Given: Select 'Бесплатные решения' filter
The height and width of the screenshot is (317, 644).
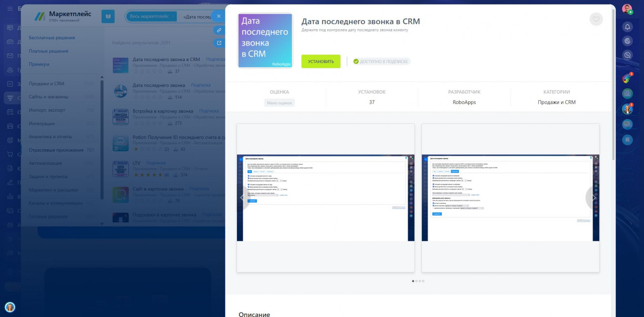Looking at the screenshot, I should (x=52, y=38).
